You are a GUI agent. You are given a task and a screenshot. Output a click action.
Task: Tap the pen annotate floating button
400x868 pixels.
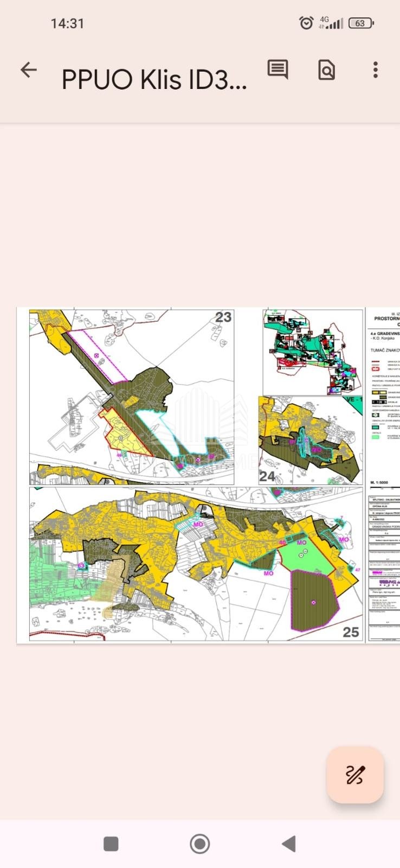coord(355,775)
